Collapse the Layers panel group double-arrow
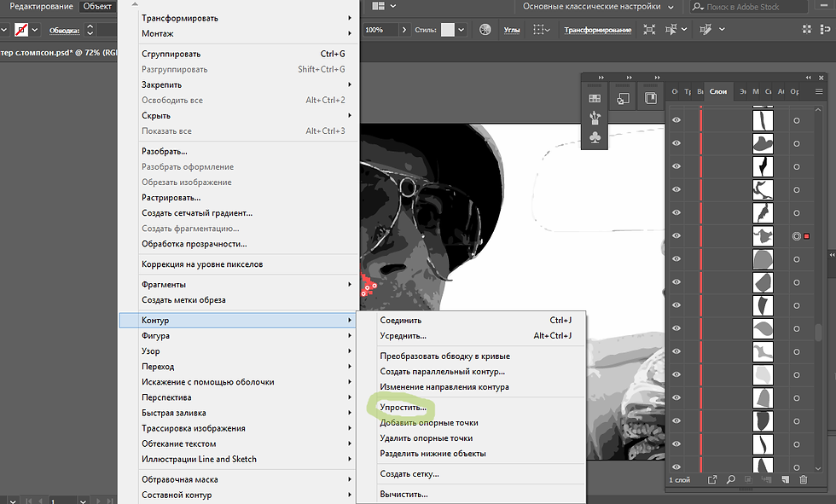This screenshot has height=504, width=836. coord(809,78)
